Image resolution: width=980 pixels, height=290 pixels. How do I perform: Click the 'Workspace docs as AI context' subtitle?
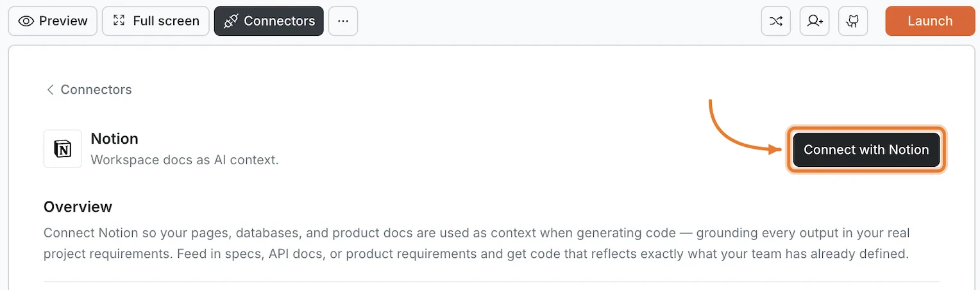(x=185, y=160)
